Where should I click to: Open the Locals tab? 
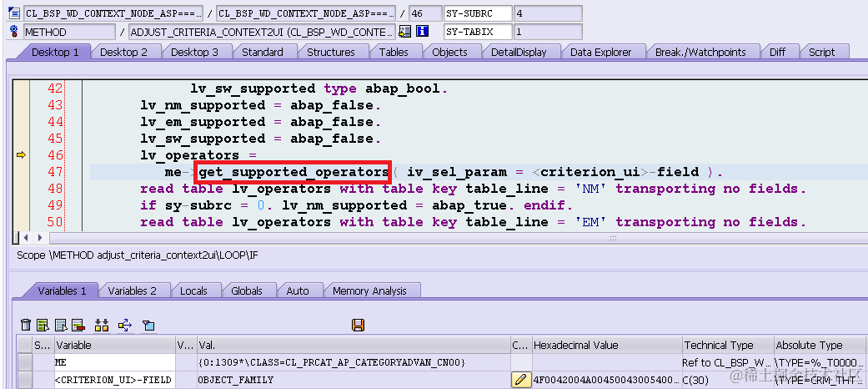point(193,290)
